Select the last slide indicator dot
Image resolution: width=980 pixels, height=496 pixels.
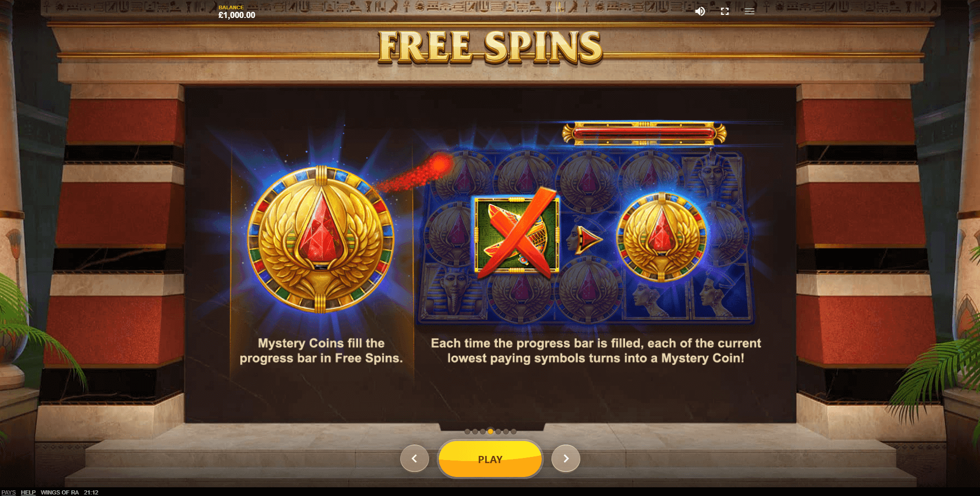tap(513, 432)
